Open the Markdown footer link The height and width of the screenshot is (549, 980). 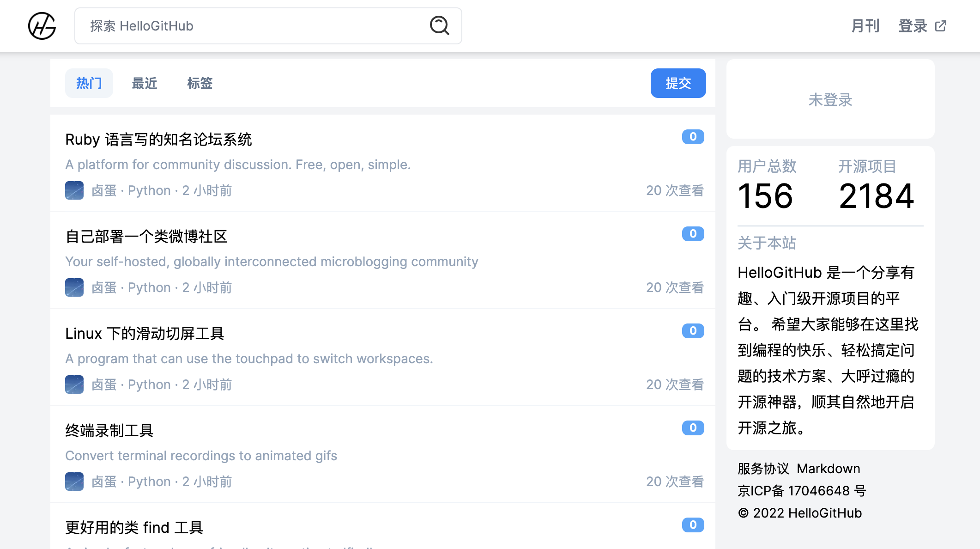(x=828, y=469)
